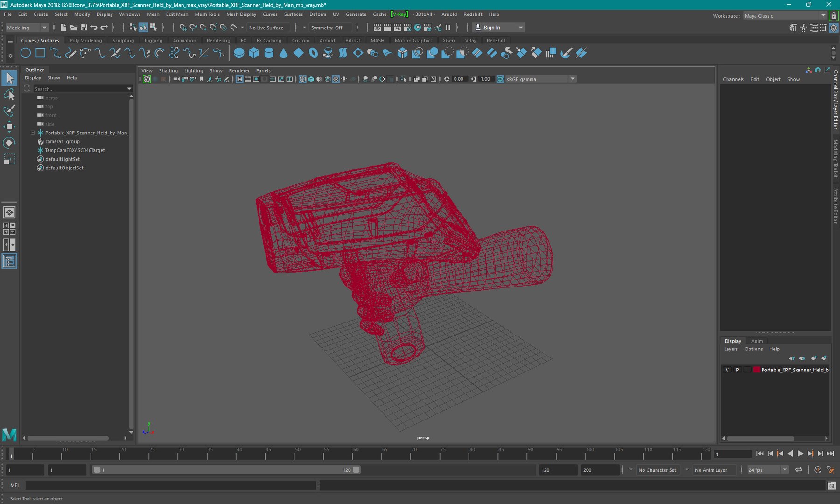Viewport: 840px width, 504px height.
Task: Toggle the layer playback P box
Action: (737, 370)
